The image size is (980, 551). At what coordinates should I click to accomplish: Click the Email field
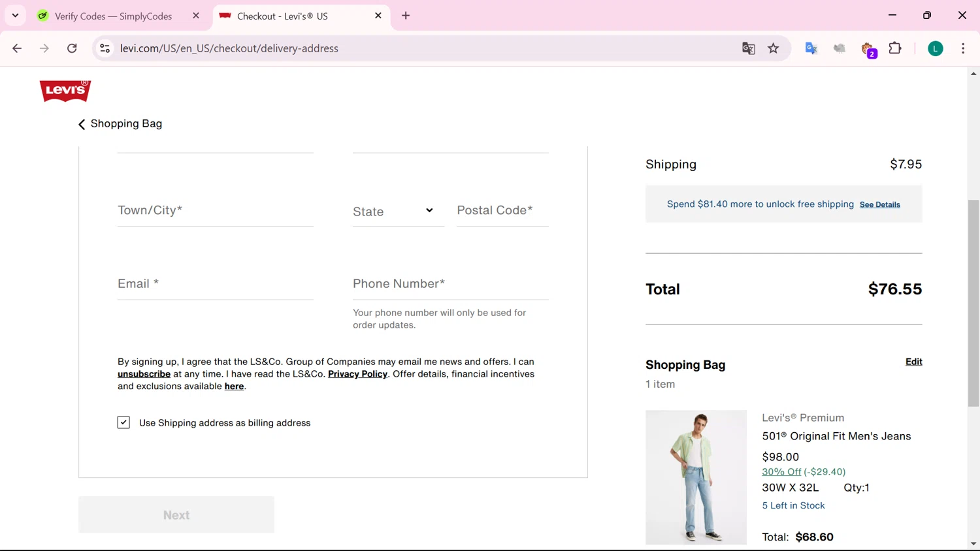pos(216,284)
